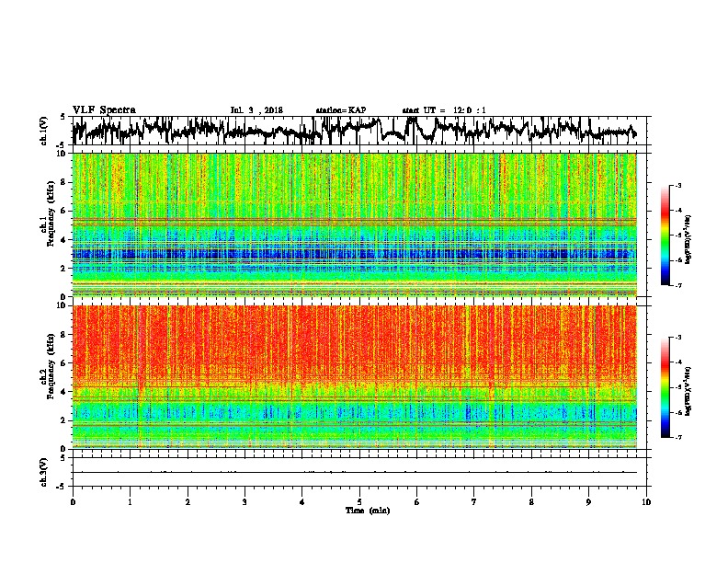Click the time axis tick label "8"
This screenshot has width=728, height=563.
(x=531, y=502)
